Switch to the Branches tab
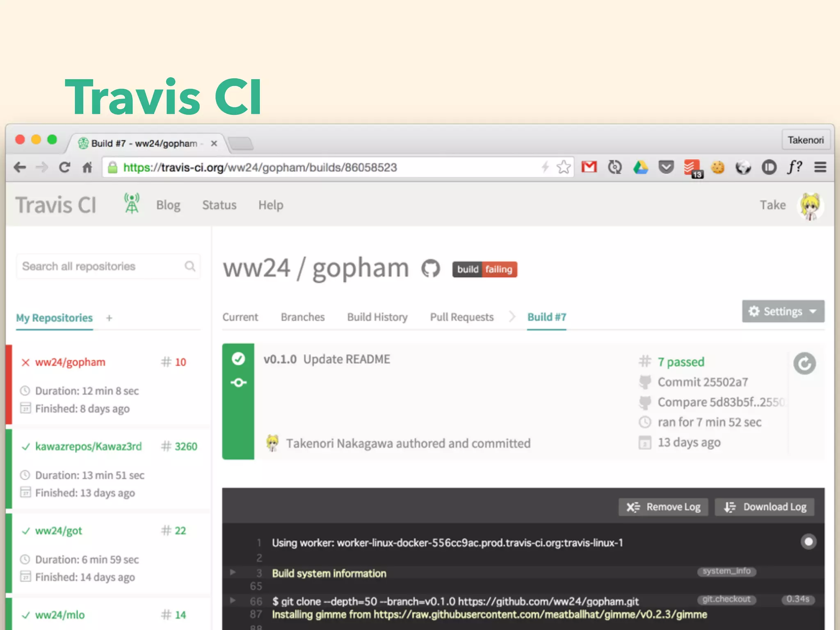Viewport: 840px width, 630px height. [x=303, y=317]
